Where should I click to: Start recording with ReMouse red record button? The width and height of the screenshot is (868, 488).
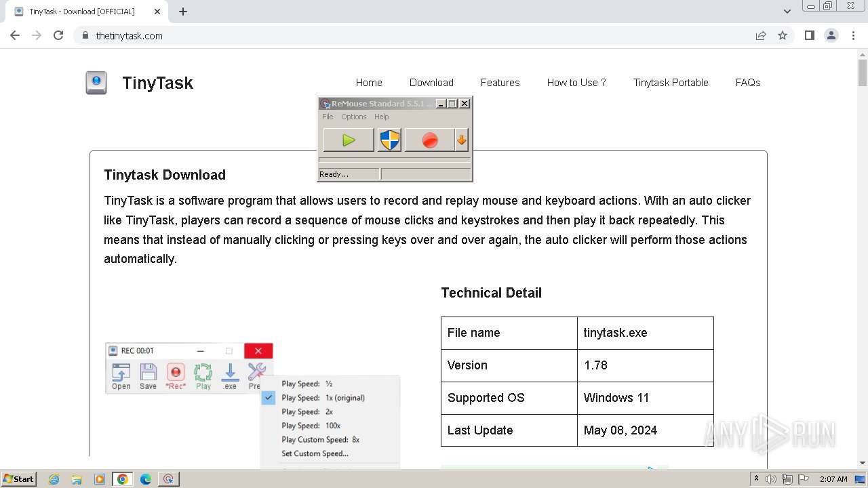click(429, 140)
